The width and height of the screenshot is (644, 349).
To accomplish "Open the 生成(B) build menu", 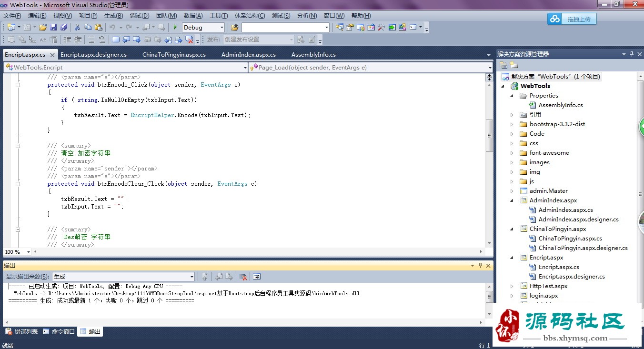I will pyautogui.click(x=113, y=16).
